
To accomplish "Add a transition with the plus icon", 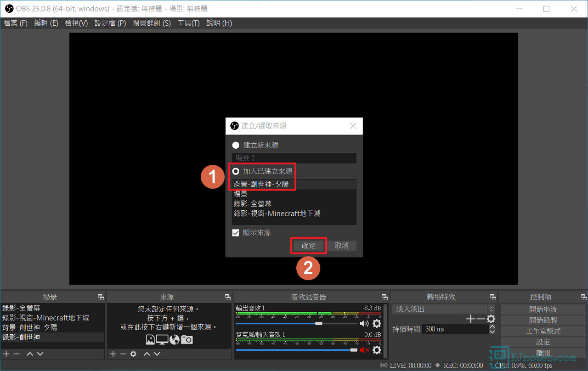I will pyautogui.click(x=470, y=319).
